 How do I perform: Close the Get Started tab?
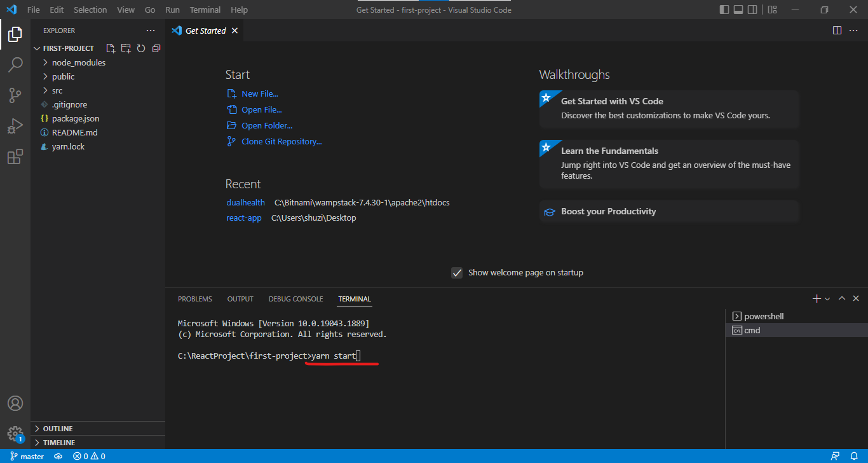(x=234, y=31)
